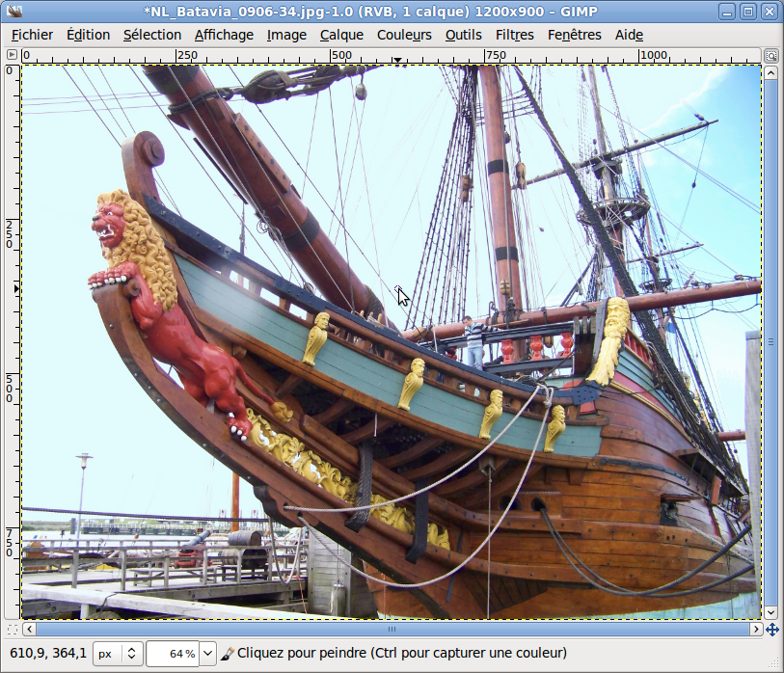Click the image menu arrow at ruler corner
784x673 pixels.
tap(12, 55)
